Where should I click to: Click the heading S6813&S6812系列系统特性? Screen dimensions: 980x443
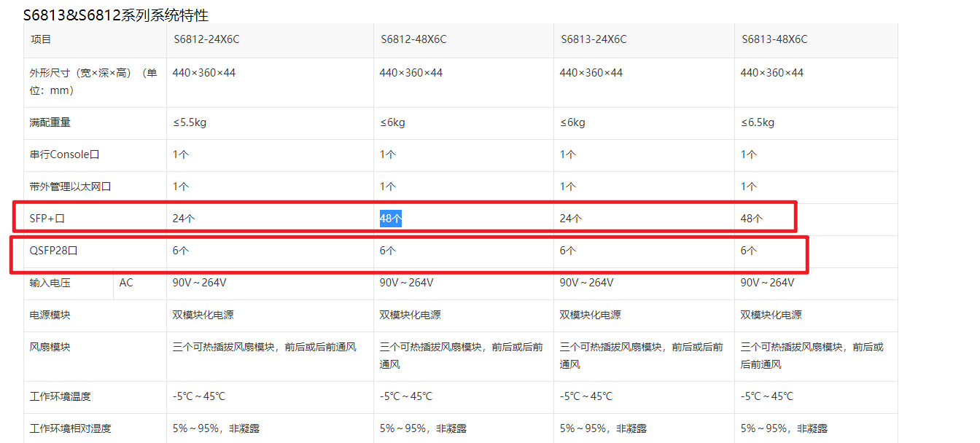click(x=116, y=15)
